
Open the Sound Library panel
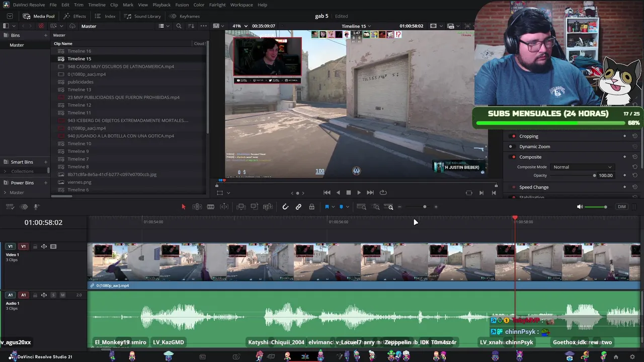142,16
